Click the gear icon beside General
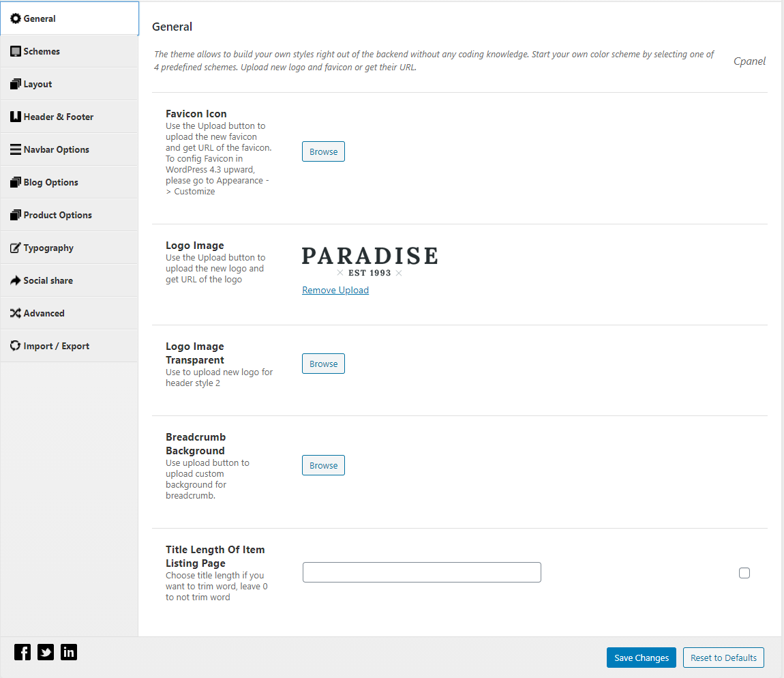The width and height of the screenshot is (784, 678). click(x=16, y=18)
